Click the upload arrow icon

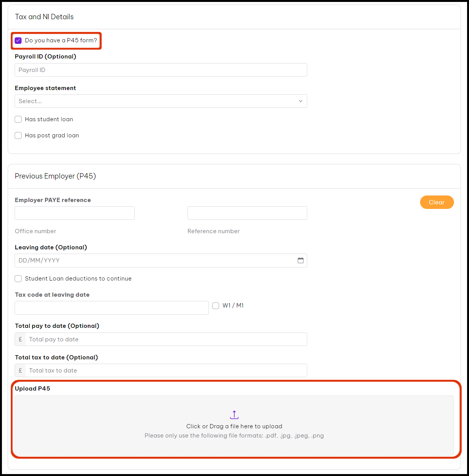(234, 415)
